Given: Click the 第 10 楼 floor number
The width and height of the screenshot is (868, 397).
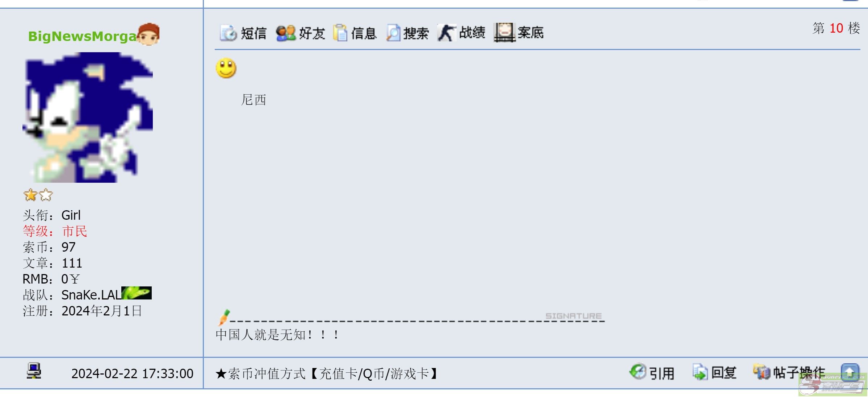Looking at the screenshot, I should (x=836, y=28).
